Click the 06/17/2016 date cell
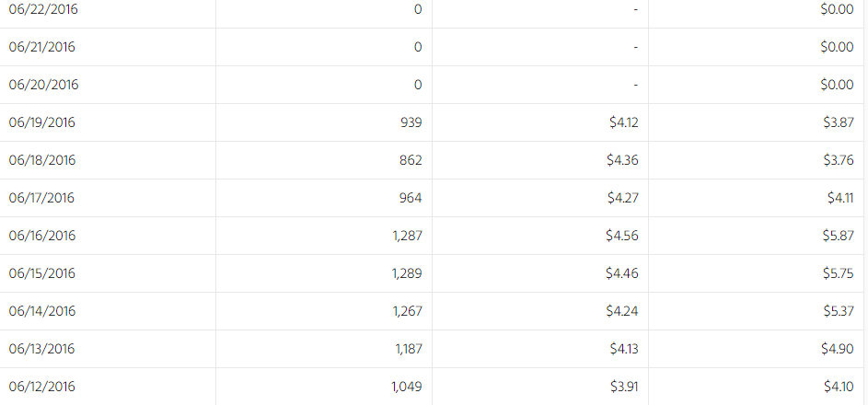868x405 pixels. 41,198
